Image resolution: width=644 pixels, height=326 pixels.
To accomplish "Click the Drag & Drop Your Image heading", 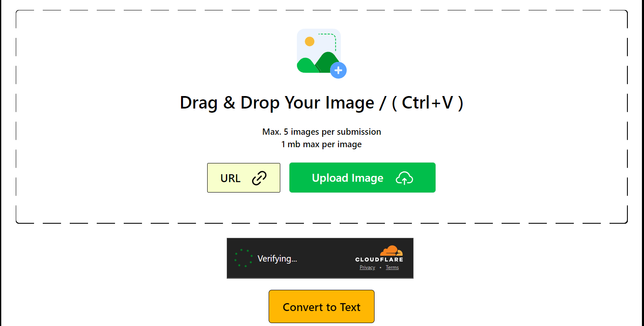I will point(321,103).
